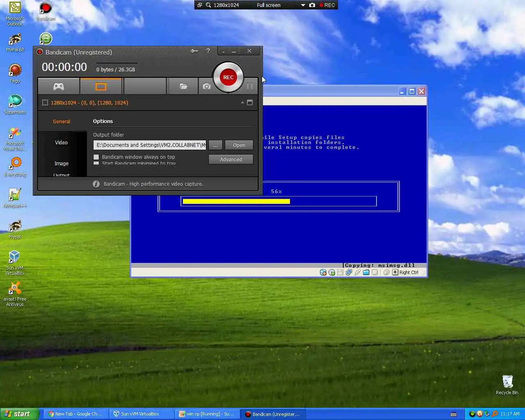This screenshot has width=525, height=420.
Task: Click the output folder path input field
Action: pos(150,145)
